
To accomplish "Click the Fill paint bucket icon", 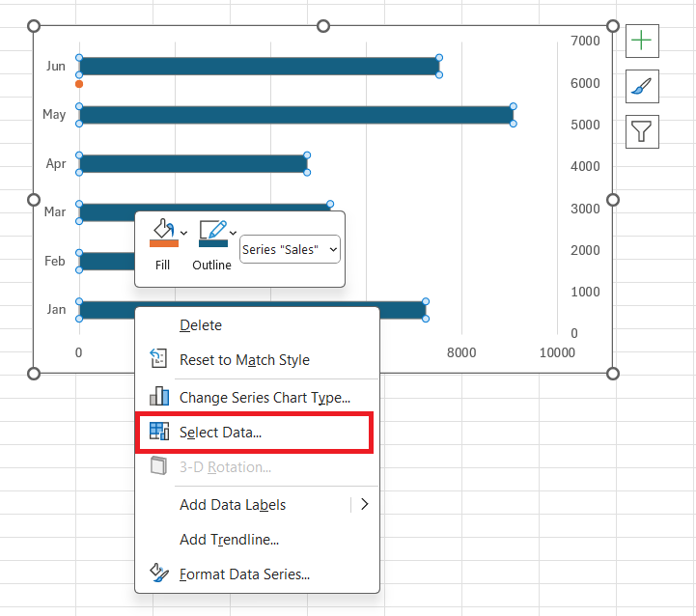I will coord(164,229).
